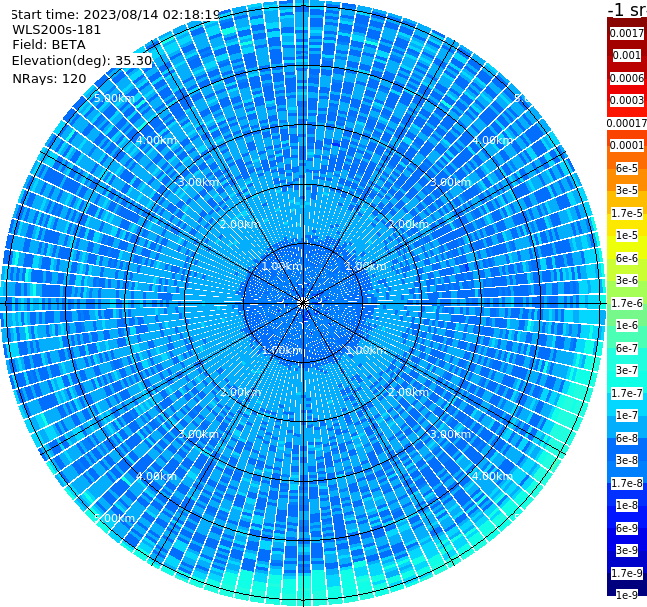Click the Start time 2023/08/14 02:18:19 text
The height and width of the screenshot is (607, 647).
point(116,14)
